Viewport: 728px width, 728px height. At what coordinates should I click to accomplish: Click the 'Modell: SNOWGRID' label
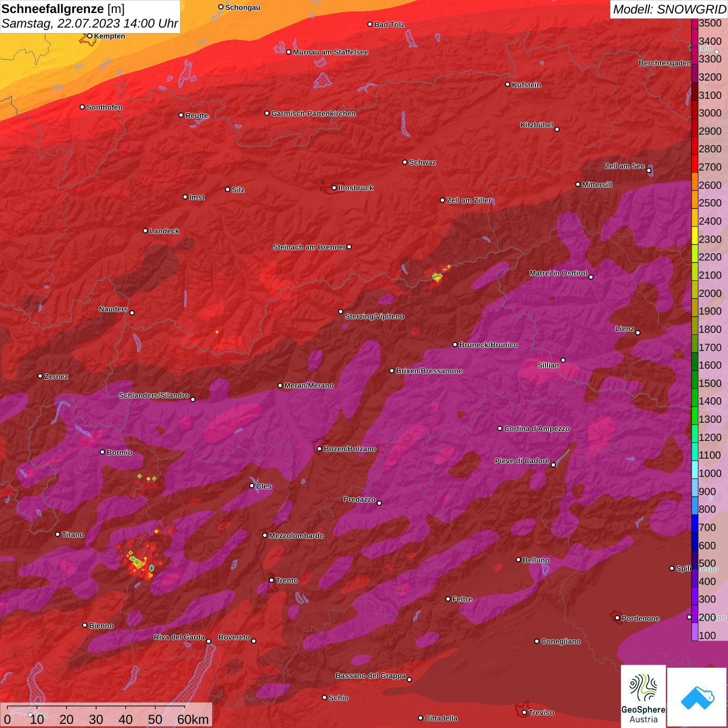point(669,9)
